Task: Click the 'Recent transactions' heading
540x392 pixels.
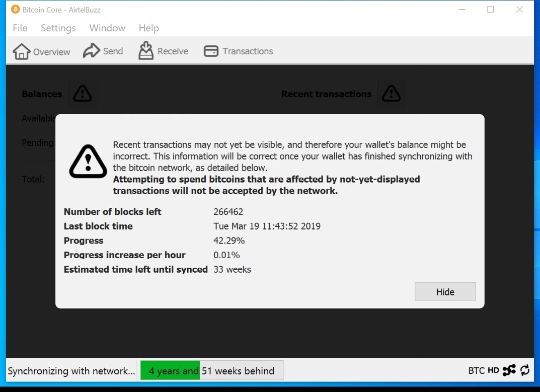Action: pos(327,94)
